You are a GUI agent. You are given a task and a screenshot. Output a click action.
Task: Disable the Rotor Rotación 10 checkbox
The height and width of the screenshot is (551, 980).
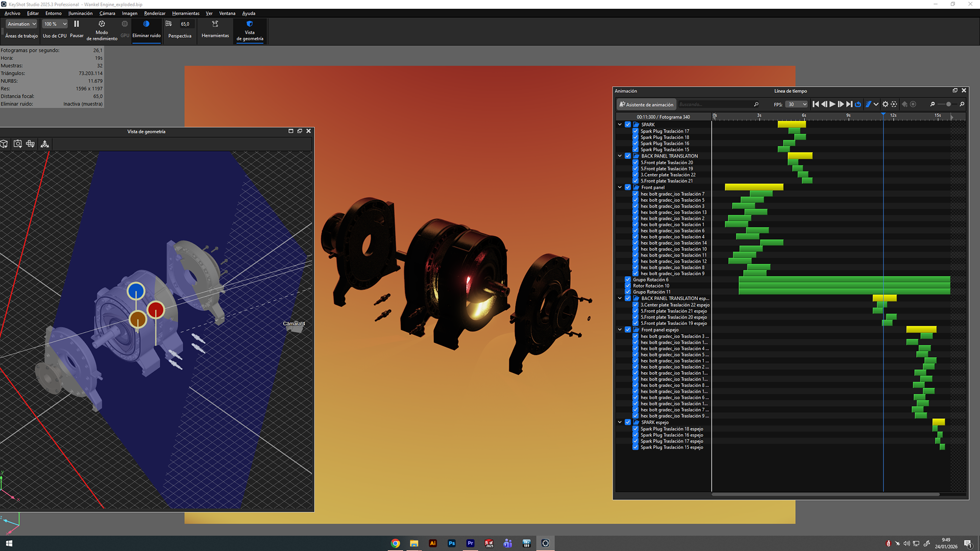tap(628, 286)
